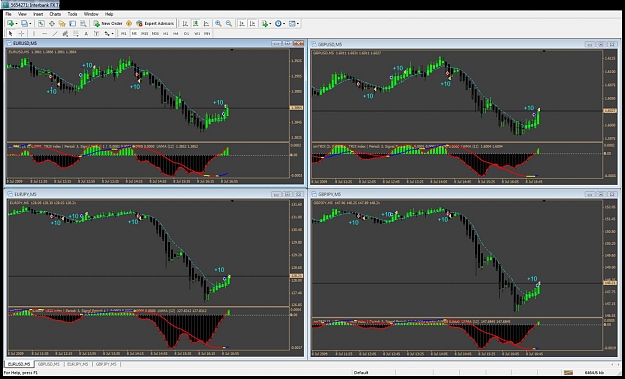Image resolution: width=625 pixels, height=379 pixels.
Task: Select the Draw Trendline tool
Action: tap(55, 34)
